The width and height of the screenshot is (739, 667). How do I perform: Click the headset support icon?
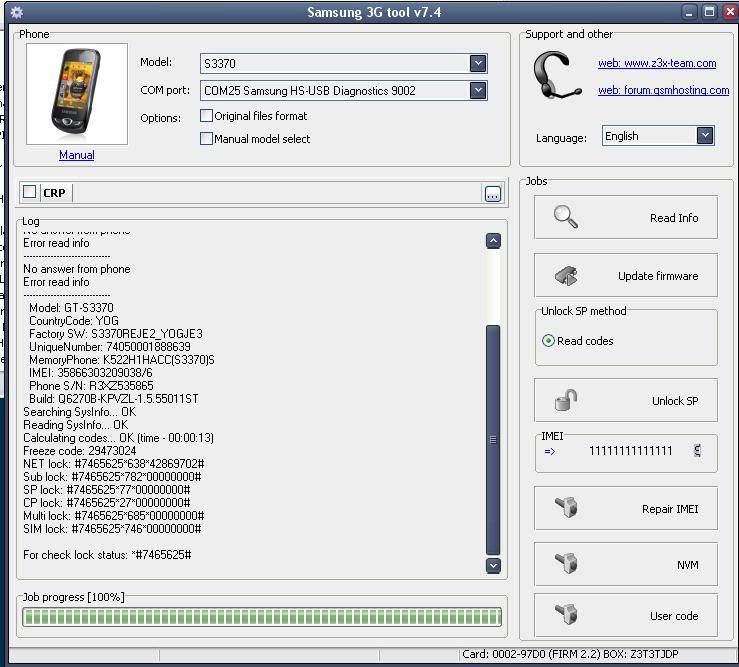click(557, 75)
